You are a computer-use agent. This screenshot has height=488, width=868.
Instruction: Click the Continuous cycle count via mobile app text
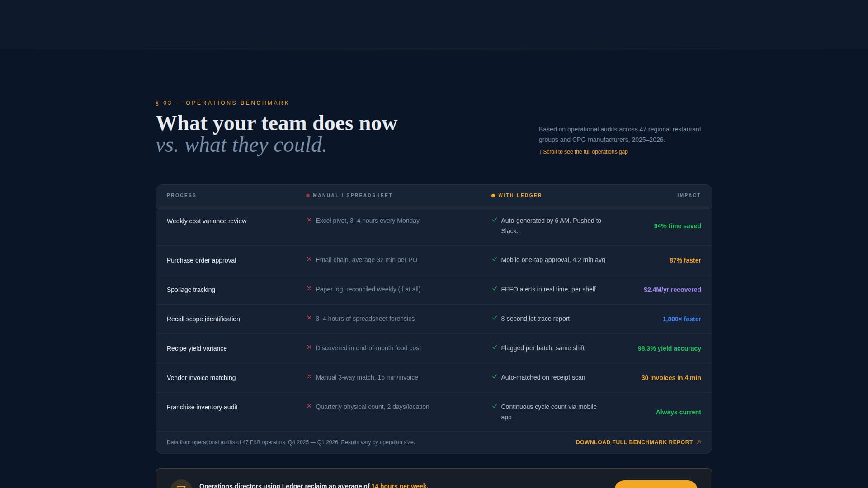549,412
